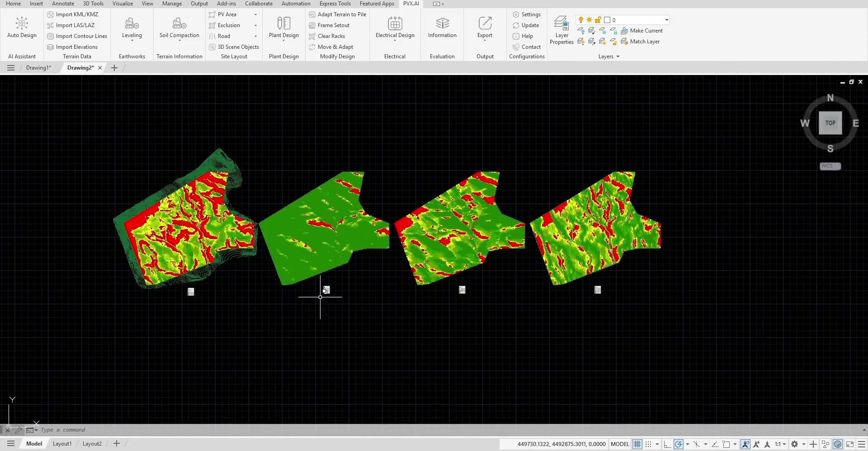868x451 pixels.
Task: Click the layer color swatch box
Action: point(607,20)
